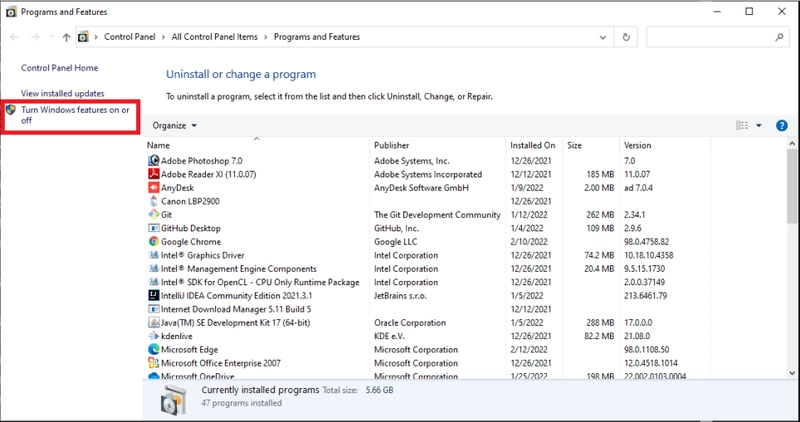
Task: Click the GitHub Desktop icon
Action: point(154,228)
